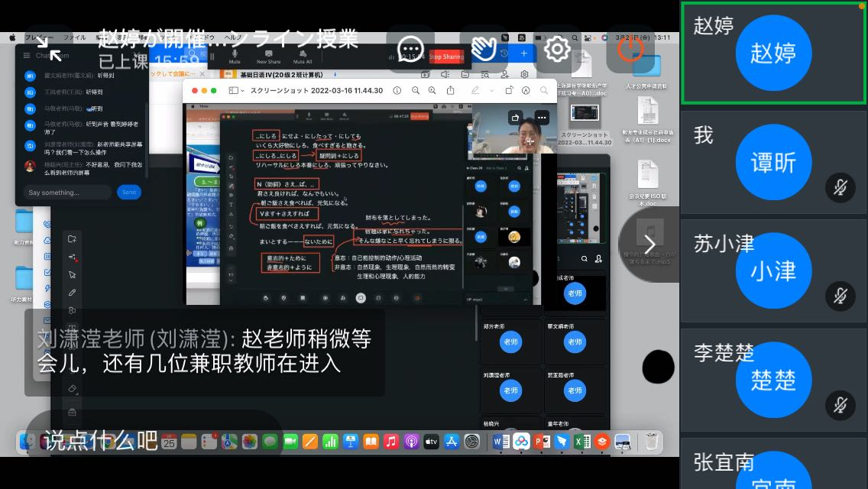Click the Mute All icon in sharing toolbar
The height and width of the screenshot is (489, 868).
point(303,56)
